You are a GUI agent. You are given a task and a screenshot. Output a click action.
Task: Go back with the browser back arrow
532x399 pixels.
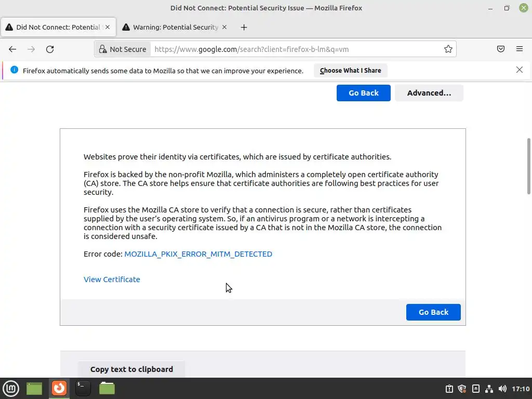coord(12,49)
